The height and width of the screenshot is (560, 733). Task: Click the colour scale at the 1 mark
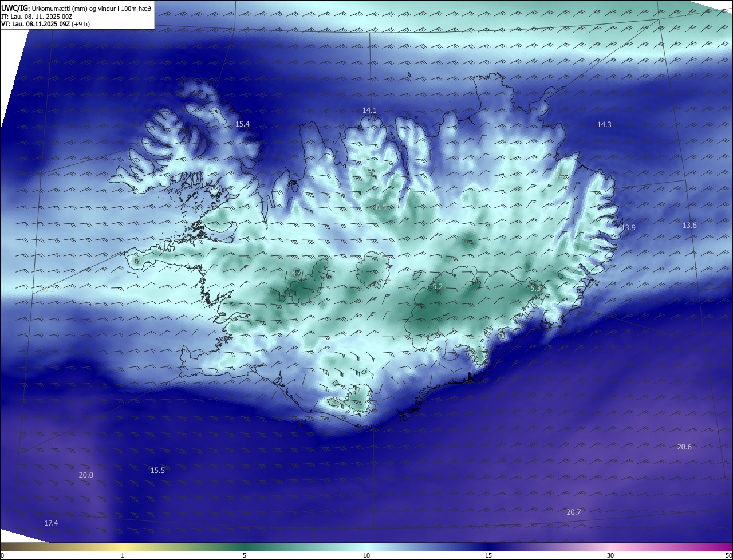pyautogui.click(x=123, y=555)
